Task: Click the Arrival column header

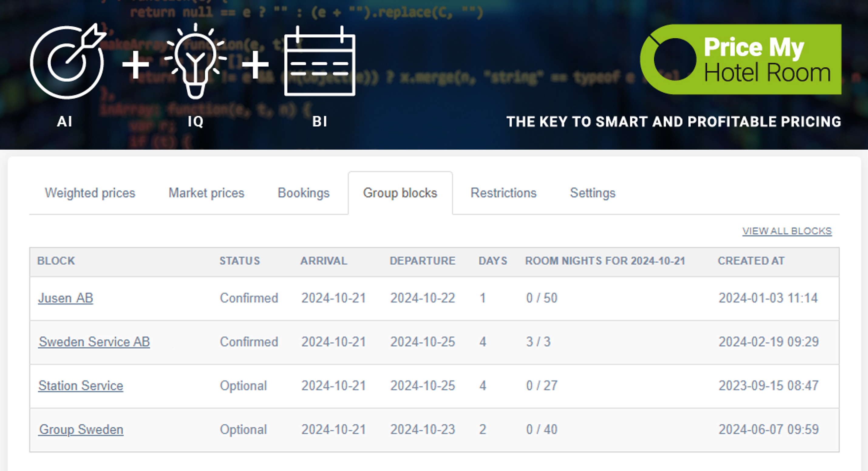Action: coord(323,261)
